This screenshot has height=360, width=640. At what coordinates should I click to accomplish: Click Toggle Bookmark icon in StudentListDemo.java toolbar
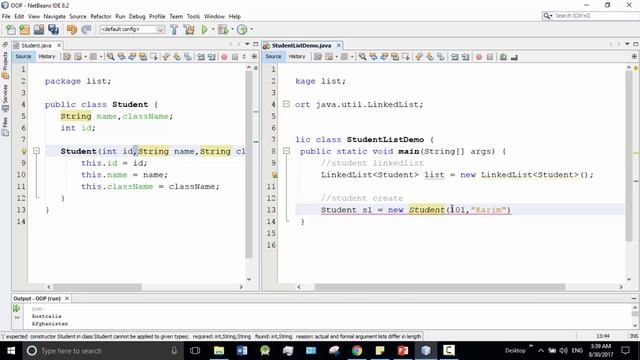click(441, 57)
